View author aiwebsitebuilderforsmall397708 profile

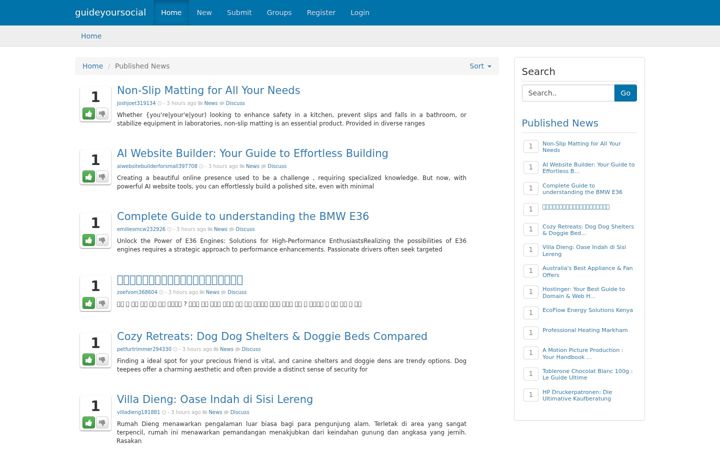pyautogui.click(x=157, y=166)
